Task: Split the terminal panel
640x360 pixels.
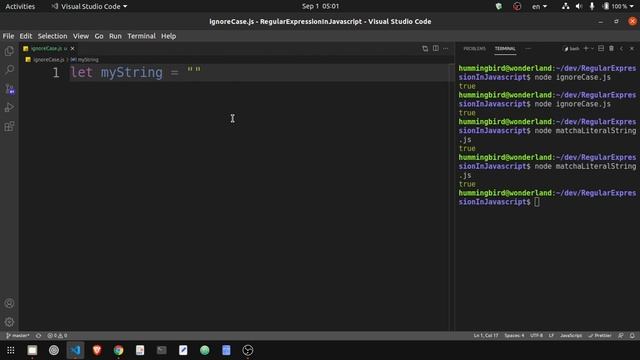Action: tap(601, 49)
